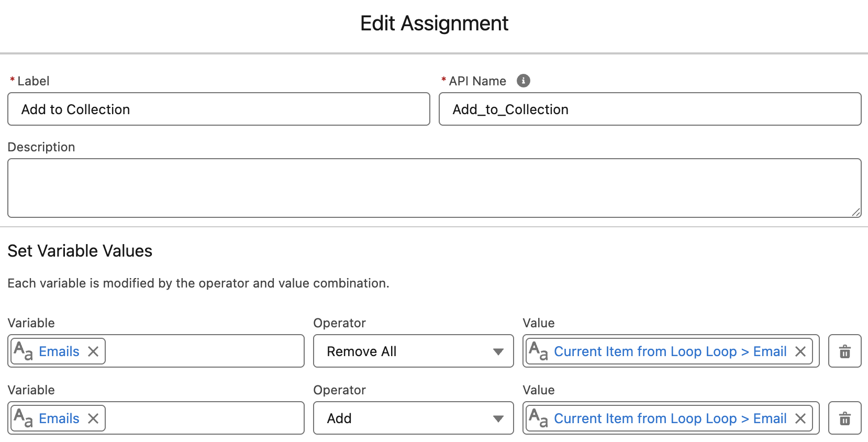Remove Emails from the first Variable field
868x442 pixels.
point(93,351)
